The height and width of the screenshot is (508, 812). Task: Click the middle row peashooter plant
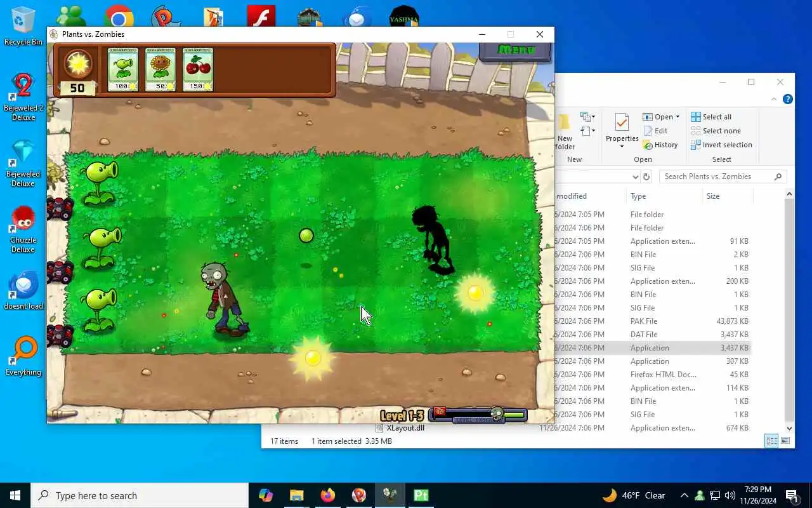101,247
